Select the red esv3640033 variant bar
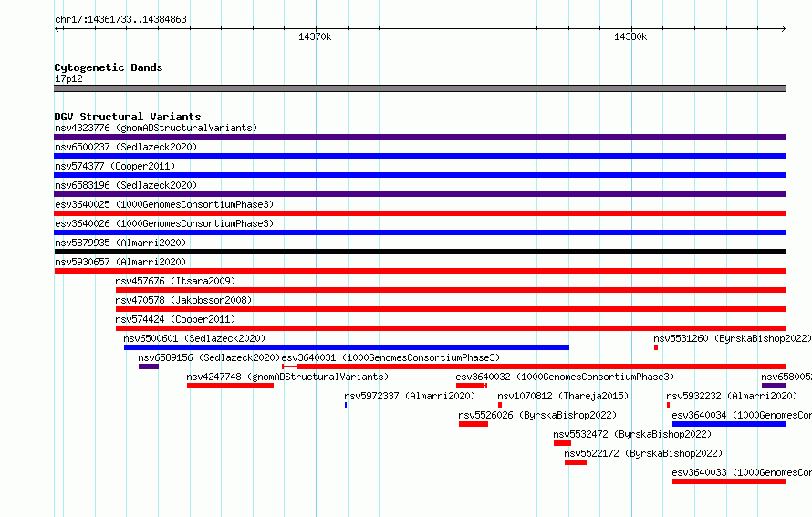 pyautogui.click(x=729, y=481)
